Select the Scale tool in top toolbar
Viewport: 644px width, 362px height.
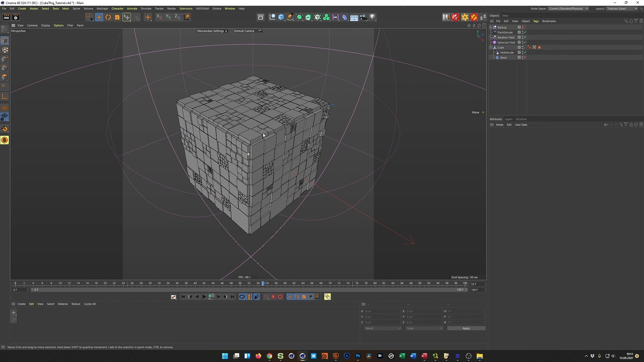click(x=117, y=17)
